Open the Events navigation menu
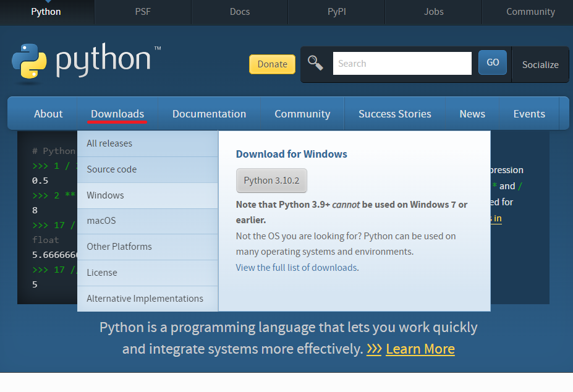Viewport: 573px width, 392px height. click(529, 114)
